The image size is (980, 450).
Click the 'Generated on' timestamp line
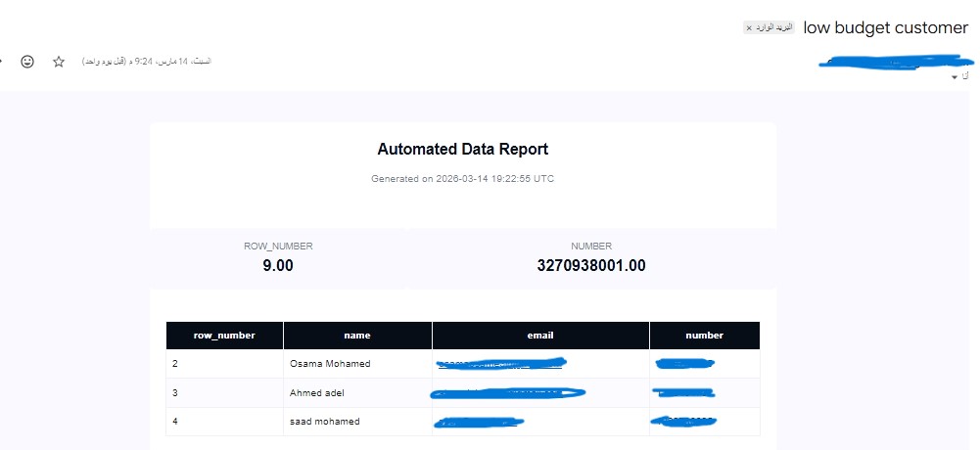(462, 179)
